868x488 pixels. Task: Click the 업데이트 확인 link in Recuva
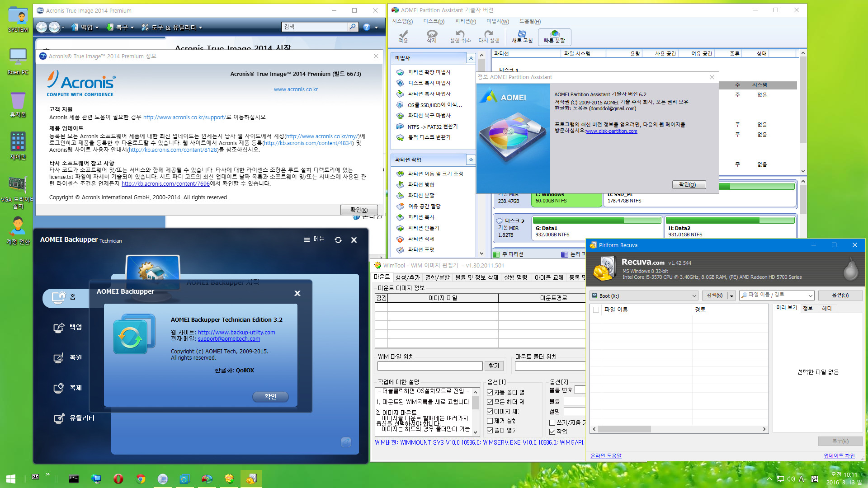click(x=839, y=456)
